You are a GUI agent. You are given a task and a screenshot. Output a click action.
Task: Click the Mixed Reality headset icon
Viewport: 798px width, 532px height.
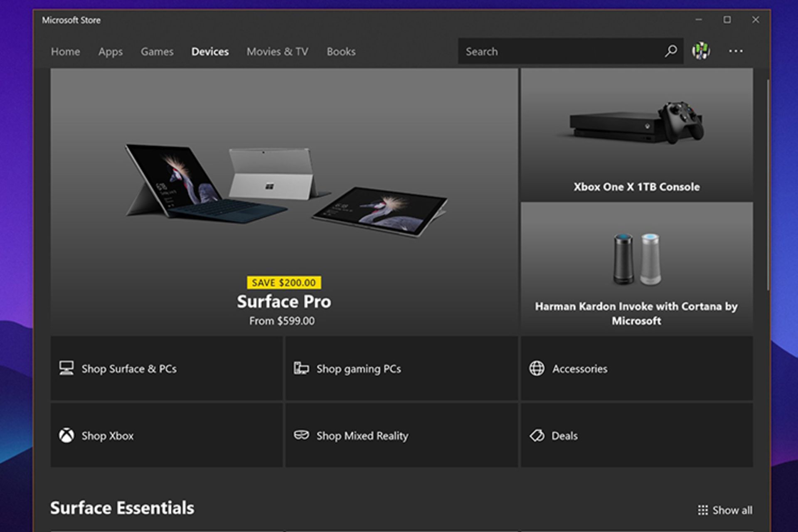(301, 435)
